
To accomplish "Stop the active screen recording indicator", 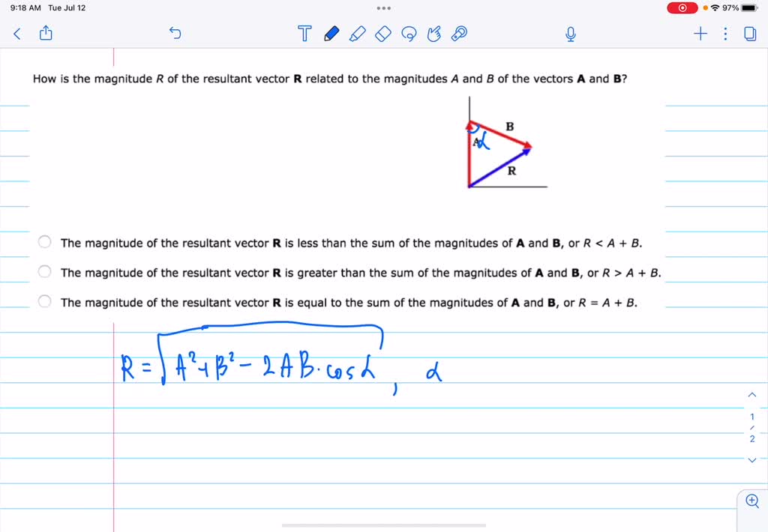I will tap(681, 7).
